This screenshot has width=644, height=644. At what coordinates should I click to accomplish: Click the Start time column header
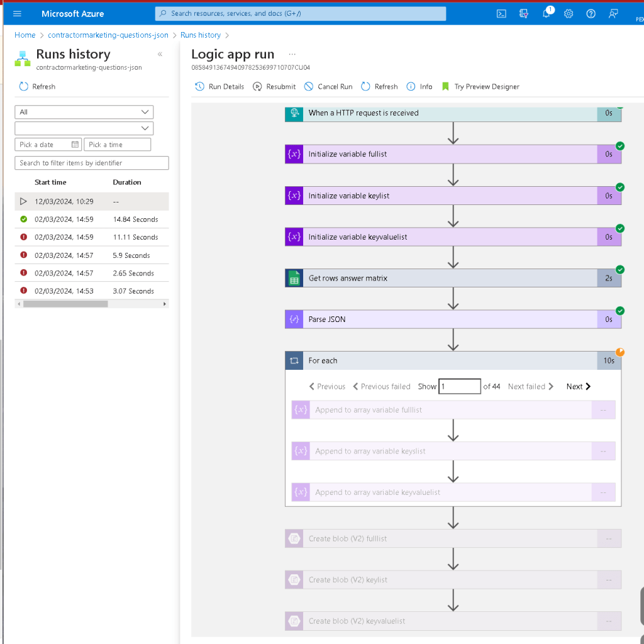(50, 182)
